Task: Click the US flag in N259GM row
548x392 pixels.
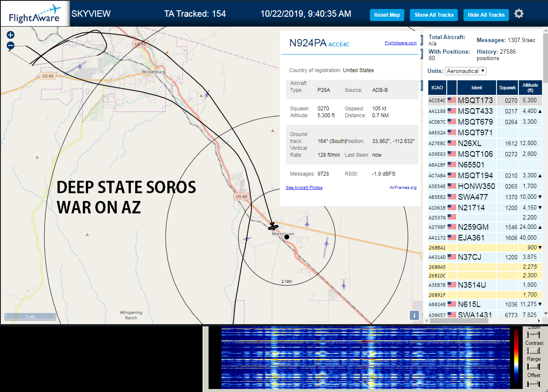Action: pos(452,227)
